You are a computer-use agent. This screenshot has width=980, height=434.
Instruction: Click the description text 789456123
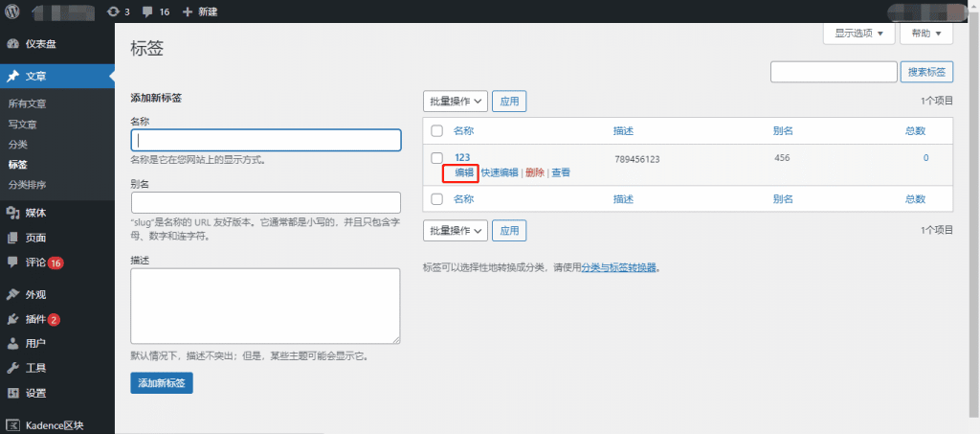click(x=636, y=159)
